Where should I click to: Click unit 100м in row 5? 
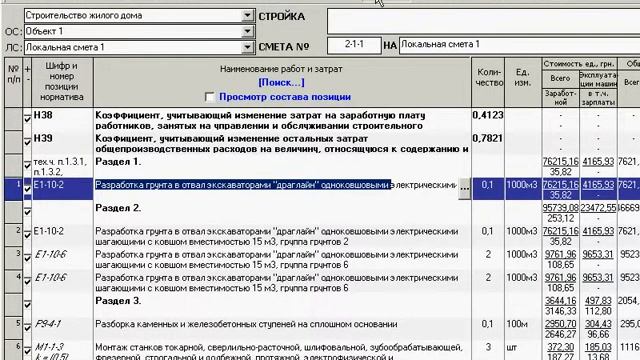click(x=517, y=324)
